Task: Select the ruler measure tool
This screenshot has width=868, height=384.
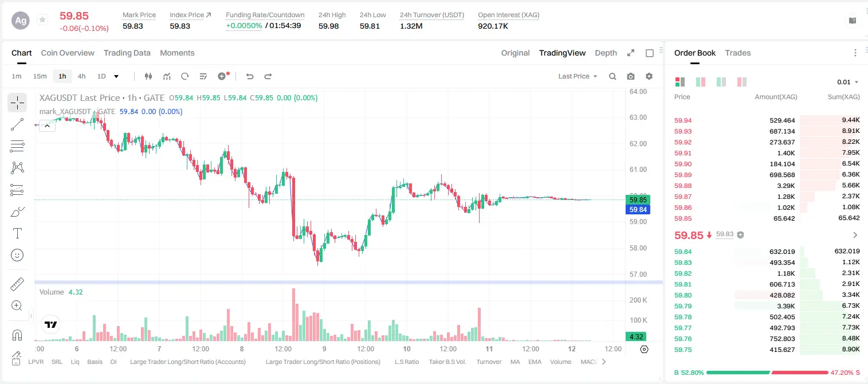Action: point(17,284)
